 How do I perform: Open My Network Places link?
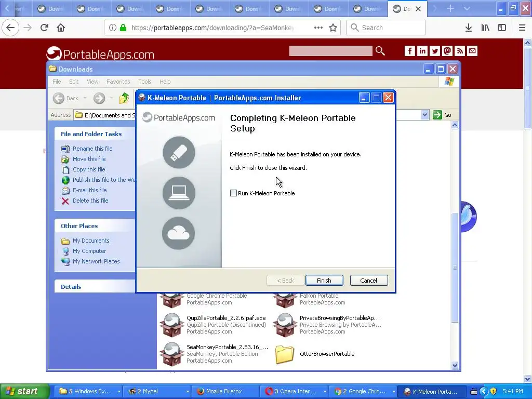click(x=96, y=261)
